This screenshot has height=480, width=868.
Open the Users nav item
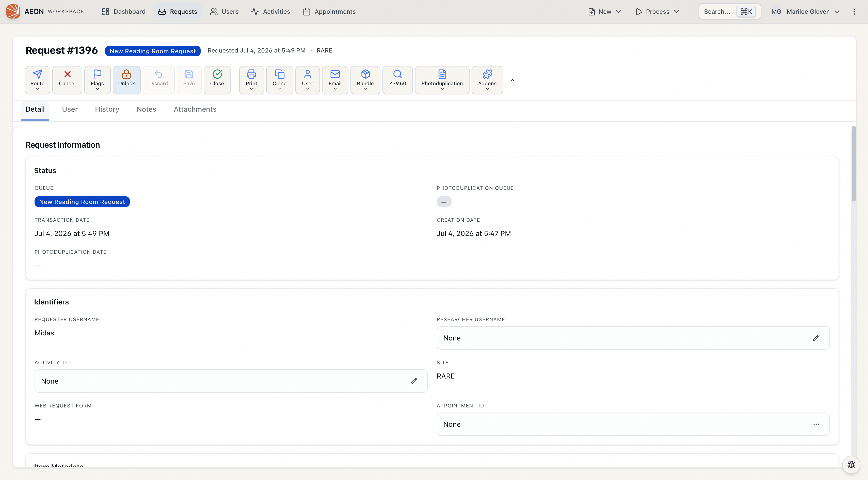tap(224, 11)
